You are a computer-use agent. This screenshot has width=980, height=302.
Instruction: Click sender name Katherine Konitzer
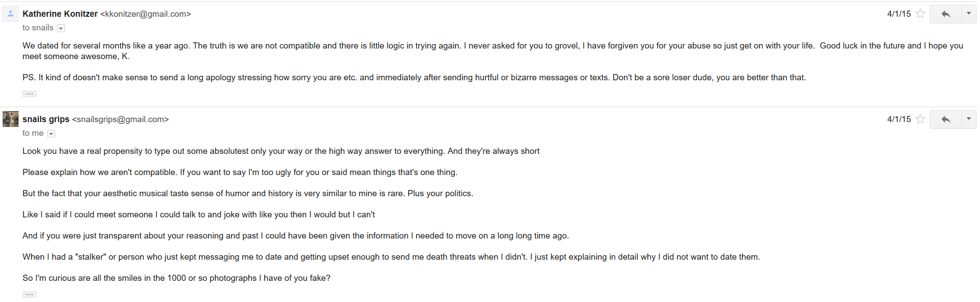60,14
